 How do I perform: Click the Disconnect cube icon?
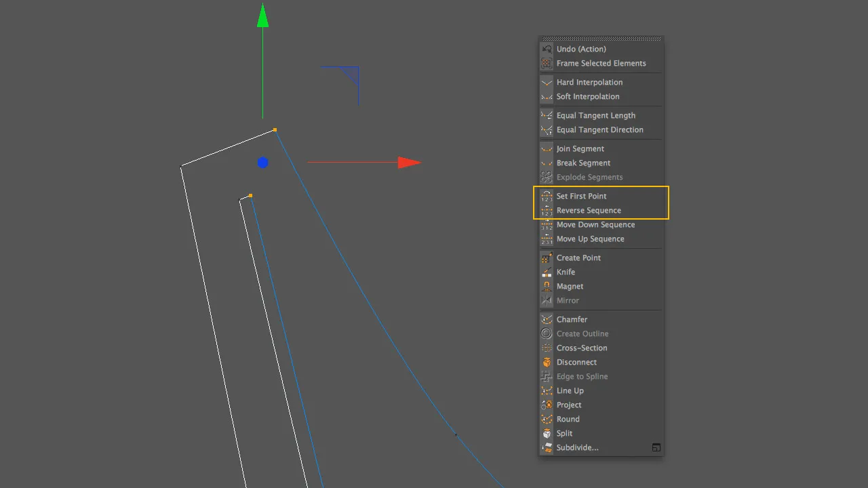point(547,362)
